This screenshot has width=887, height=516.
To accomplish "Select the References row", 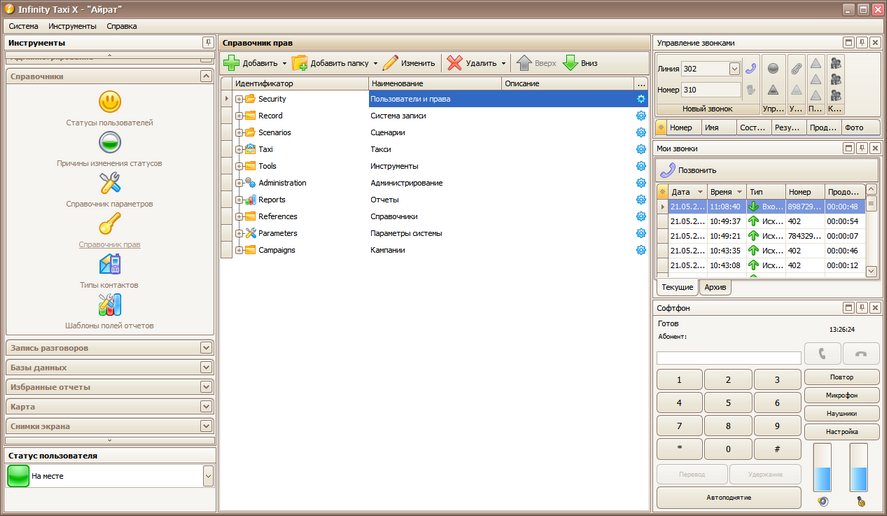I will click(x=434, y=217).
